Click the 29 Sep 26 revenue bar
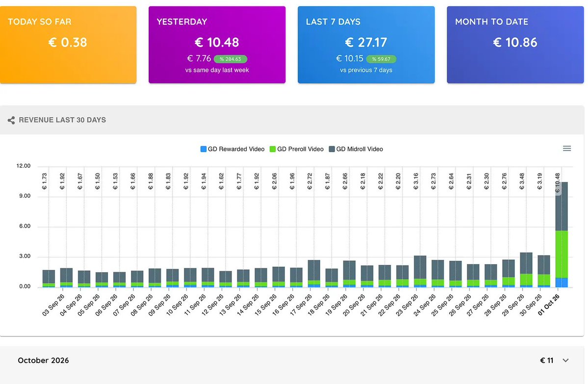Screen dimensions: 588x384 click(526, 270)
